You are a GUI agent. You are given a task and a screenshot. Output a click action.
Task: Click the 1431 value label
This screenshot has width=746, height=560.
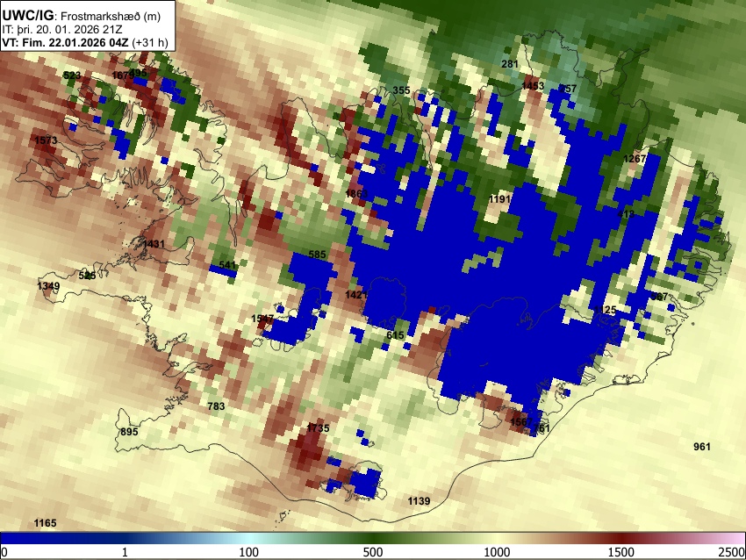pos(154,244)
